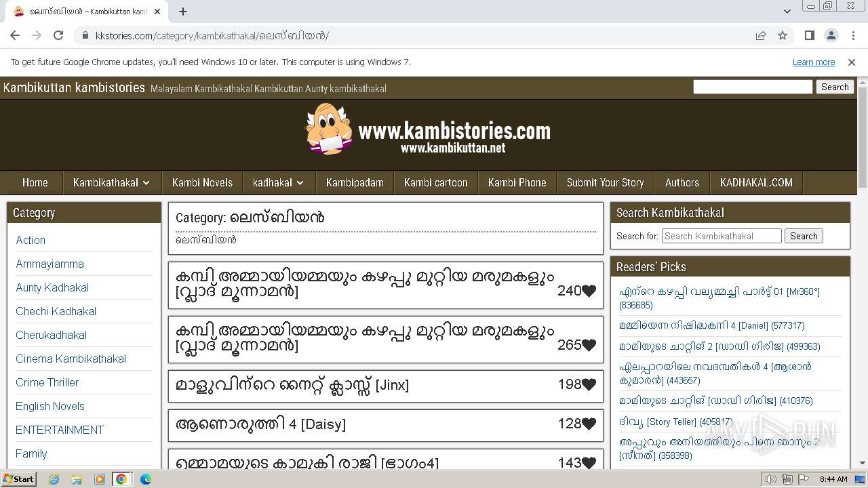Open the ENTERTAINMENT category link
The height and width of the screenshot is (488, 868).
coord(60,430)
